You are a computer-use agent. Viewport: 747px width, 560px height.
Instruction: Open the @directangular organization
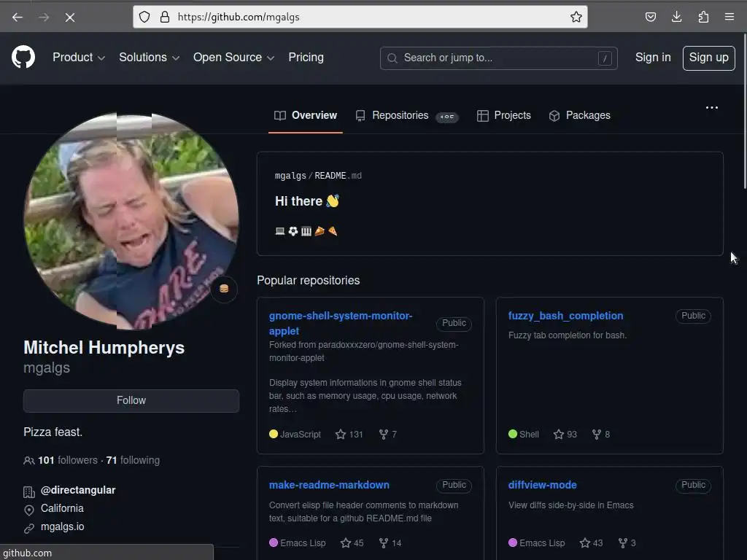pos(78,490)
